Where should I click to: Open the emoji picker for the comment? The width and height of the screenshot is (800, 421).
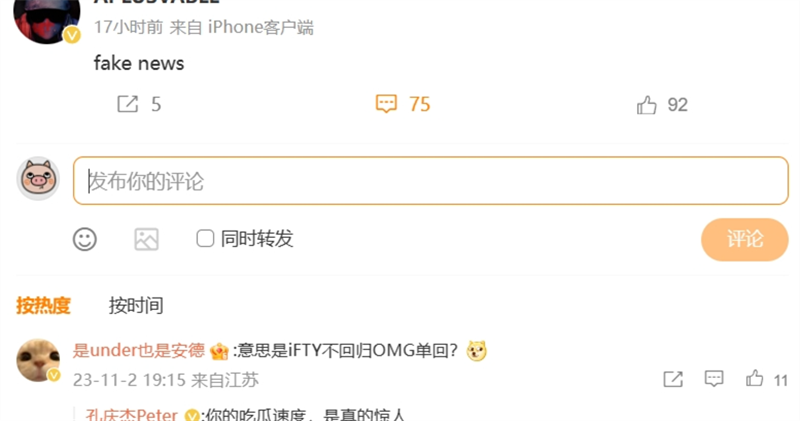pyautogui.click(x=85, y=239)
